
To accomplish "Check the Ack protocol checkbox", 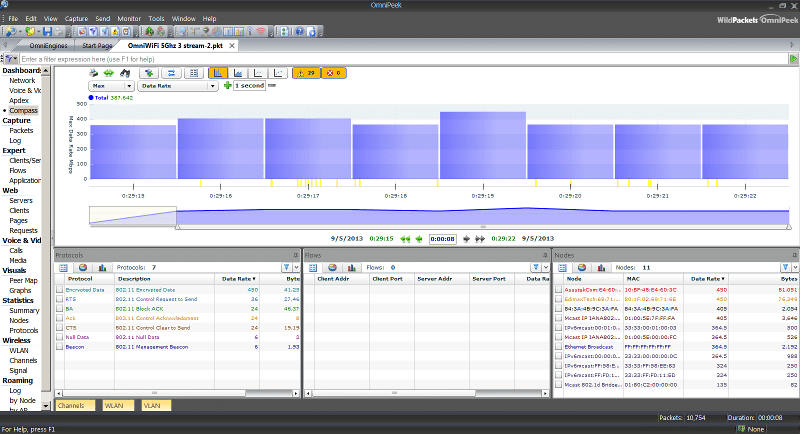I will click(60, 318).
